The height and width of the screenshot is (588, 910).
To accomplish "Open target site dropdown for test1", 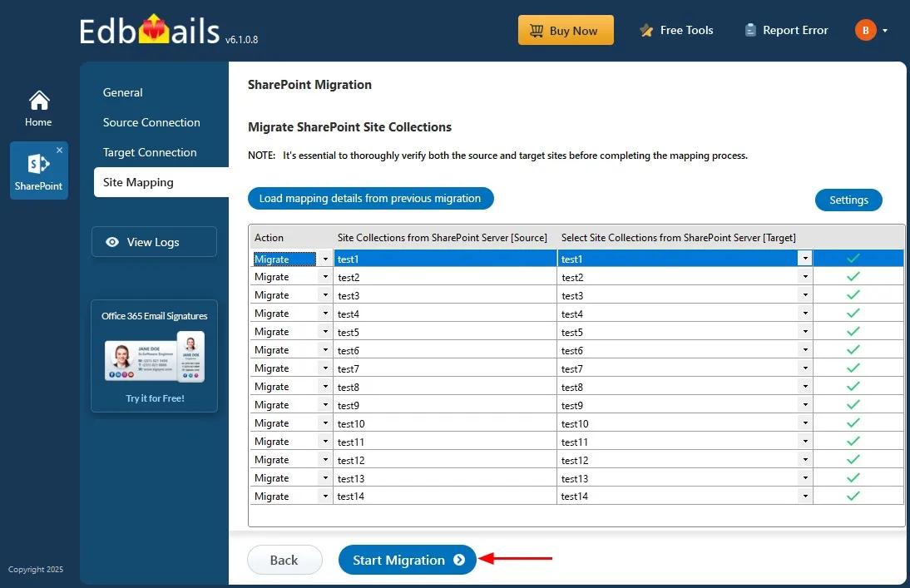I will [x=804, y=259].
